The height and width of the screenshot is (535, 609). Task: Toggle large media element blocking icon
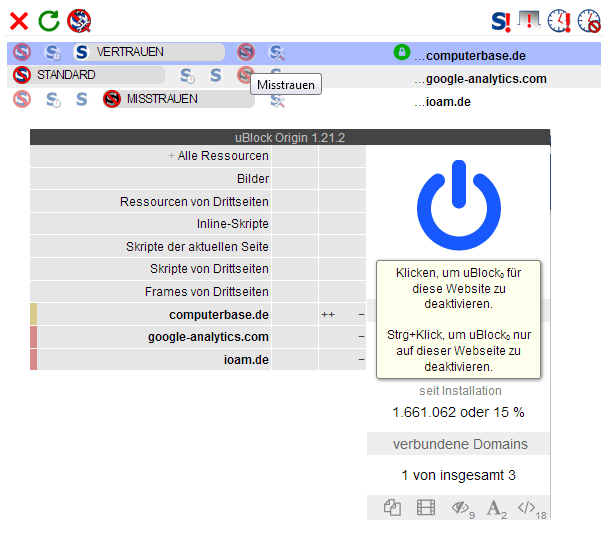pyautogui.click(x=426, y=507)
